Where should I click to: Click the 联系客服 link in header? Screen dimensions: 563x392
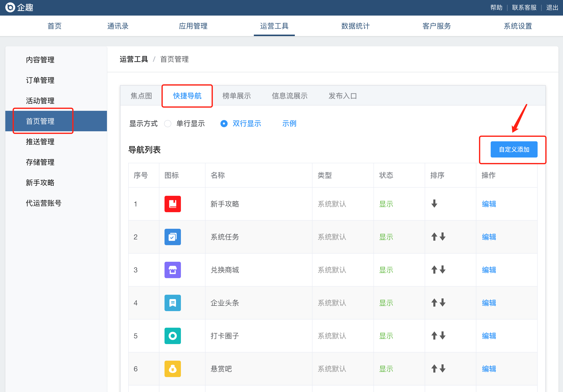[x=524, y=8]
